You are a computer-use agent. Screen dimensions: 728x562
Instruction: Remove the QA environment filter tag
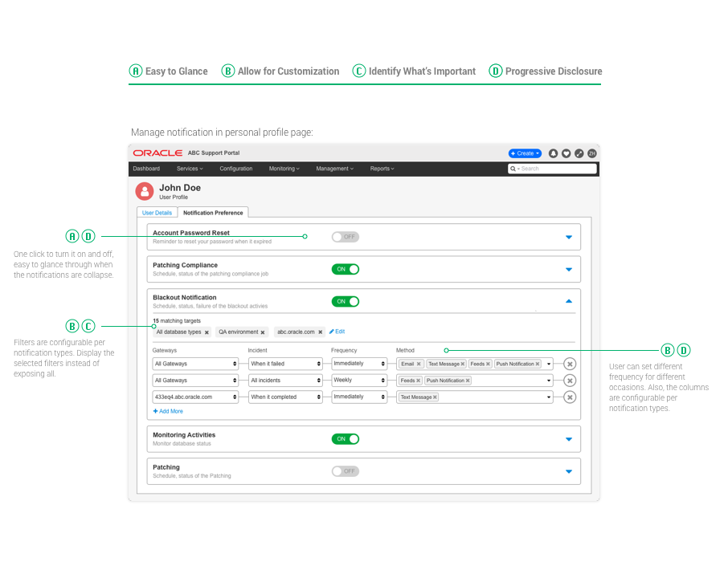(263, 332)
